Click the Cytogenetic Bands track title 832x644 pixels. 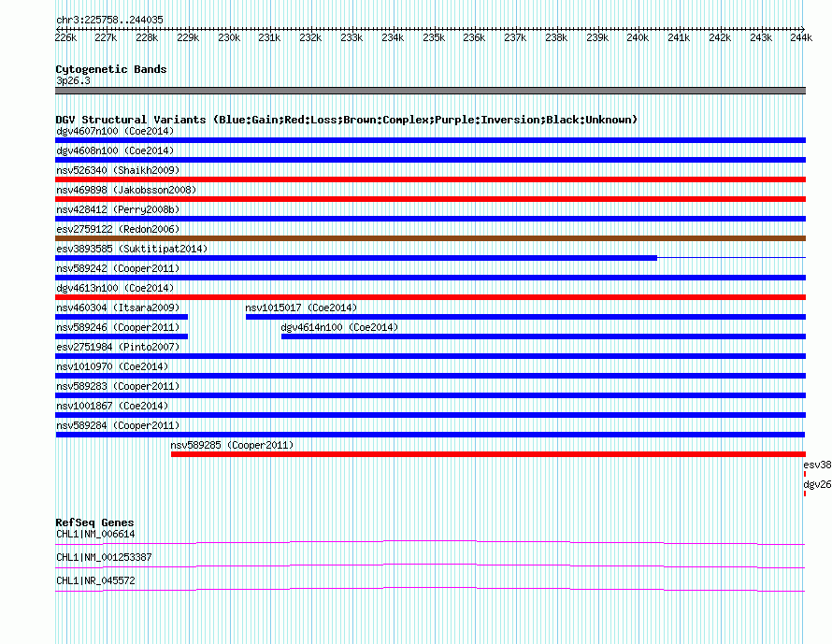tap(111, 69)
